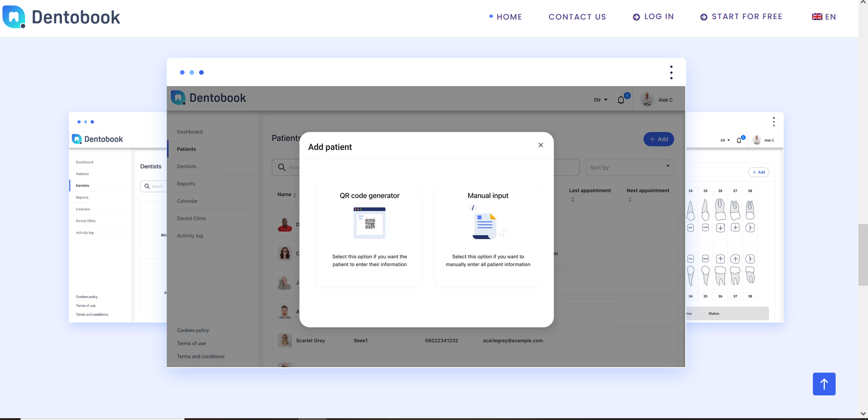Select Dental Clinic in the center screenshot sidebar
The image size is (868, 420).
(191, 218)
